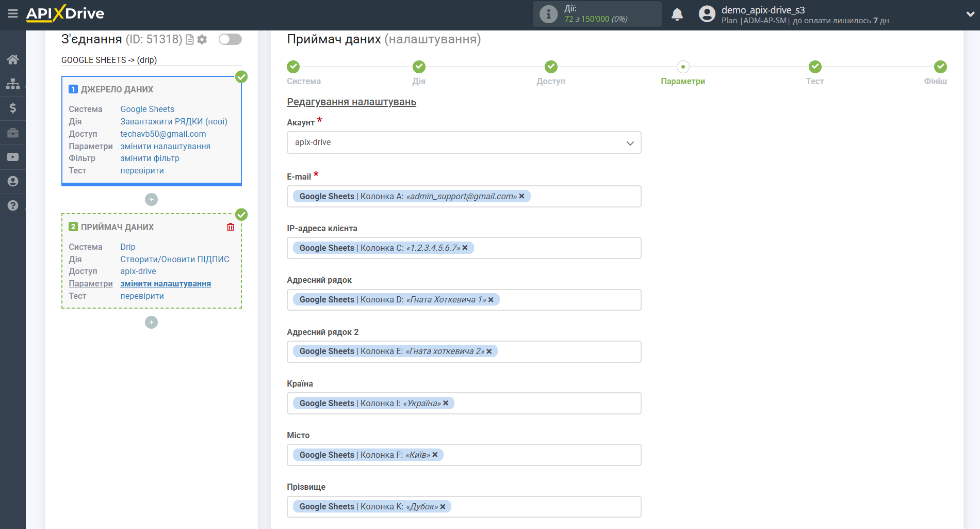
Task: Open receiver apix-drive access link
Action: pyautogui.click(x=138, y=271)
